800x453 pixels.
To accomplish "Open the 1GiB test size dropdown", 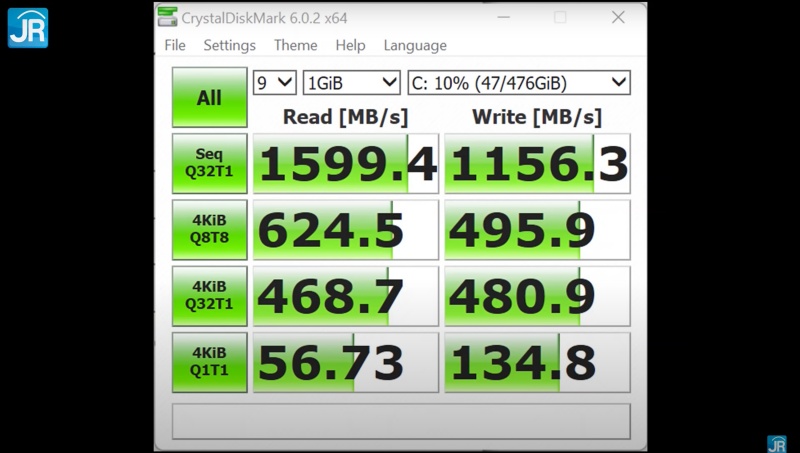I will pos(352,83).
